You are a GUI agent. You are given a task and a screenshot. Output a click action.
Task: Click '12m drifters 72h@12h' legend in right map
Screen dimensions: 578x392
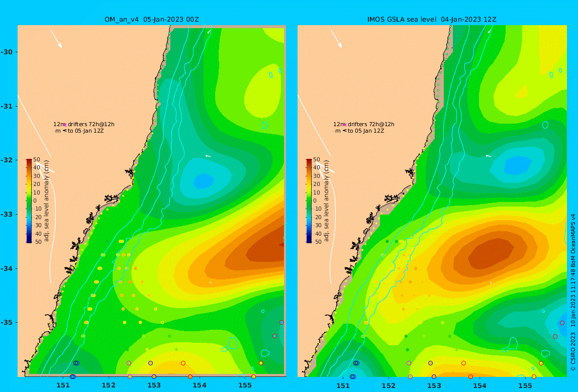(364, 125)
